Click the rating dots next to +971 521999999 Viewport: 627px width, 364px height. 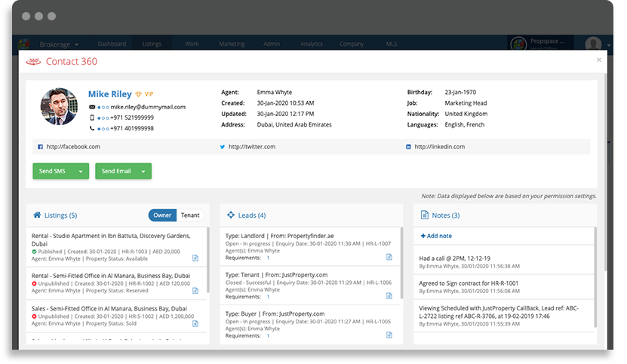(103, 118)
